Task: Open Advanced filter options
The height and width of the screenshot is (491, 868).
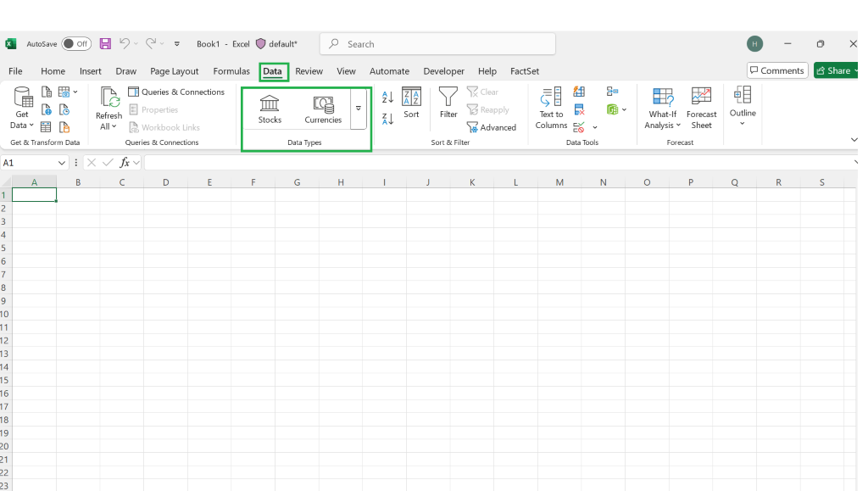Action: pos(492,126)
